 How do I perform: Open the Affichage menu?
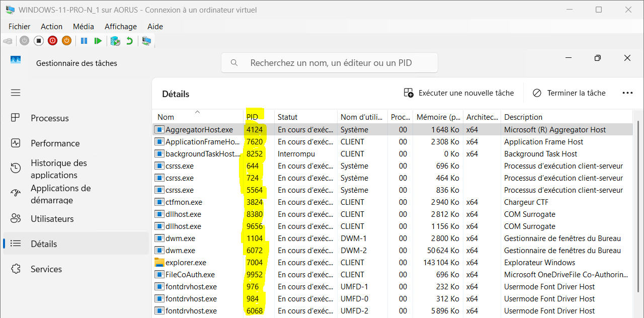tap(120, 27)
